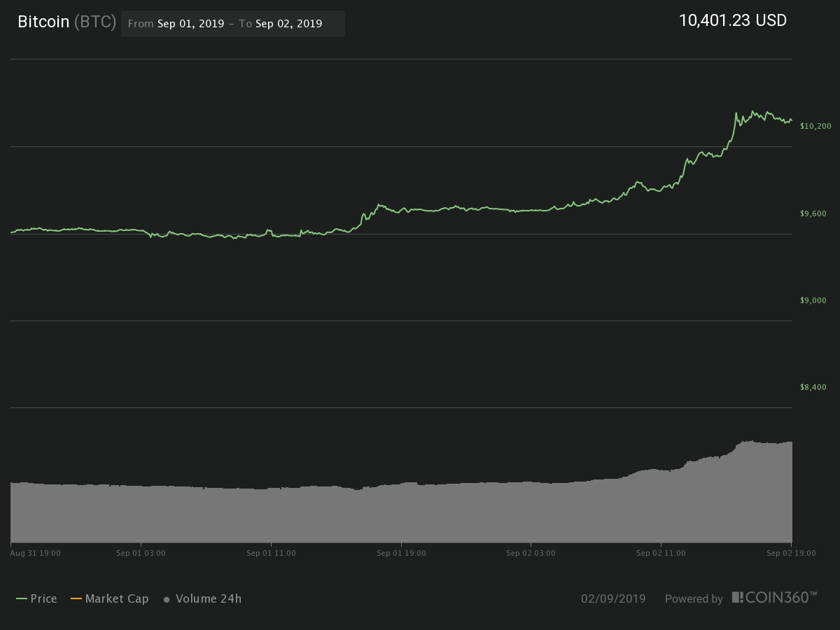This screenshot has height=630, width=840.
Task: Toggle the Market Cap legend series
Action: click(109, 598)
